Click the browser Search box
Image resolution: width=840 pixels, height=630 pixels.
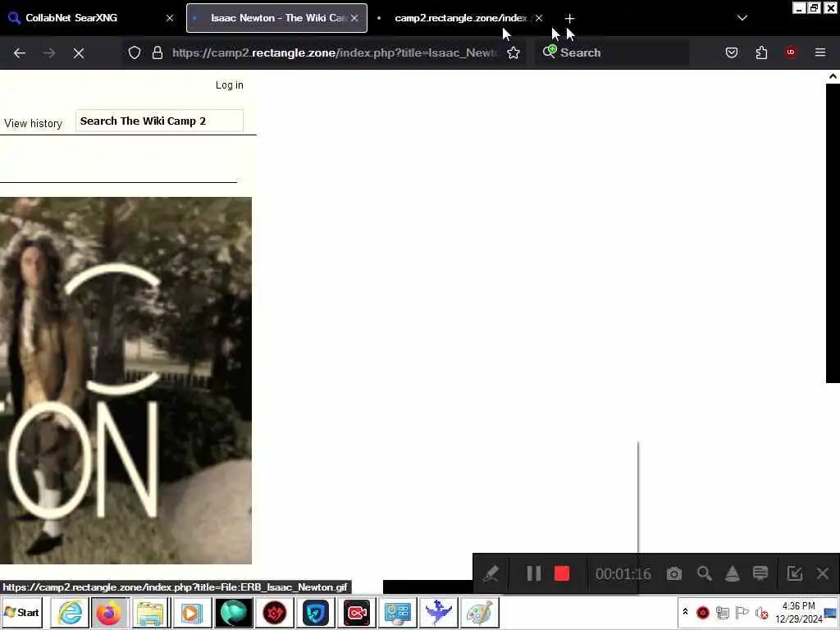point(612,52)
